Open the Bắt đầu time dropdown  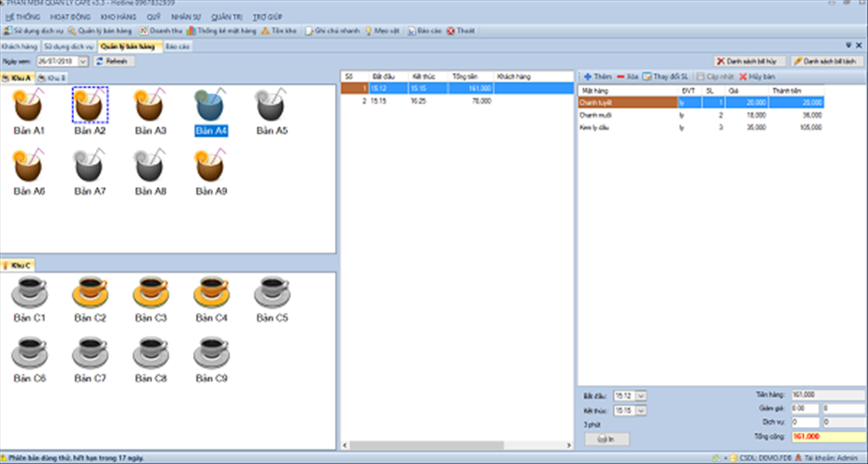tap(641, 396)
